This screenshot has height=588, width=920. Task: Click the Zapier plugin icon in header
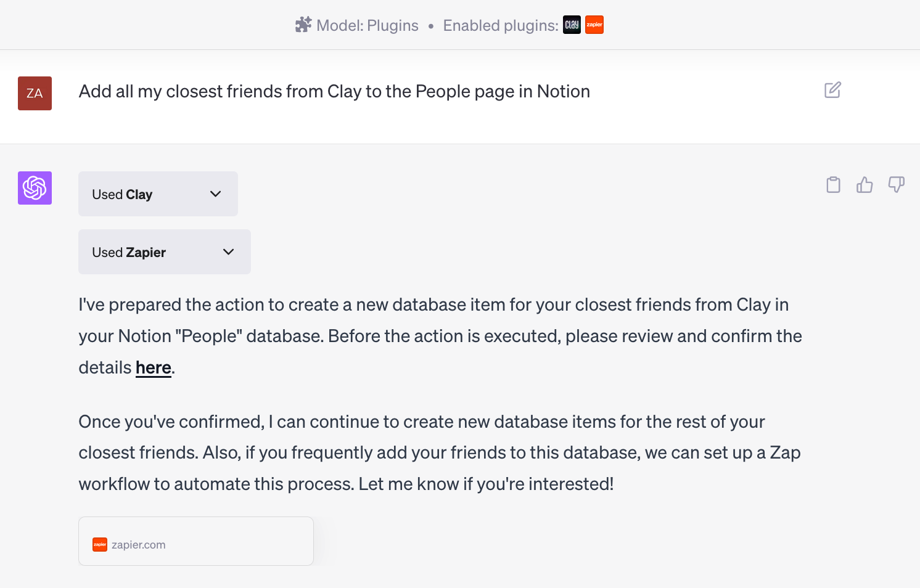coord(594,25)
